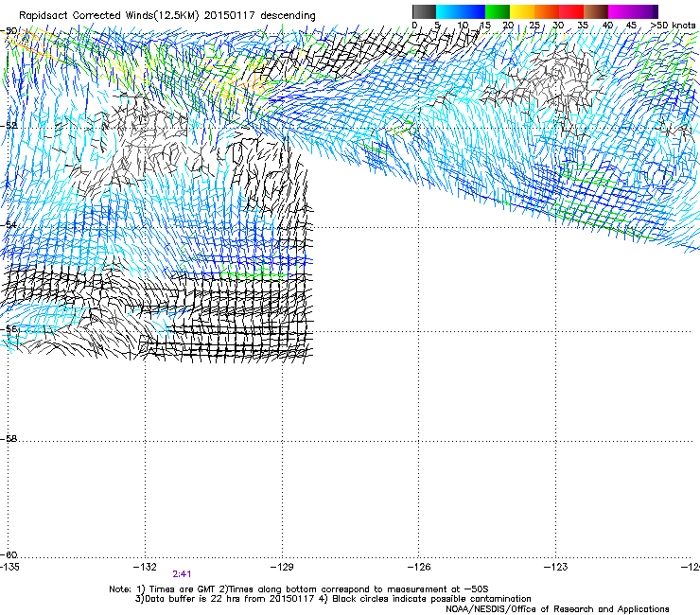Click the NOAA/NESDIS Office of Research credit
700x615 pixels.
[557, 609]
